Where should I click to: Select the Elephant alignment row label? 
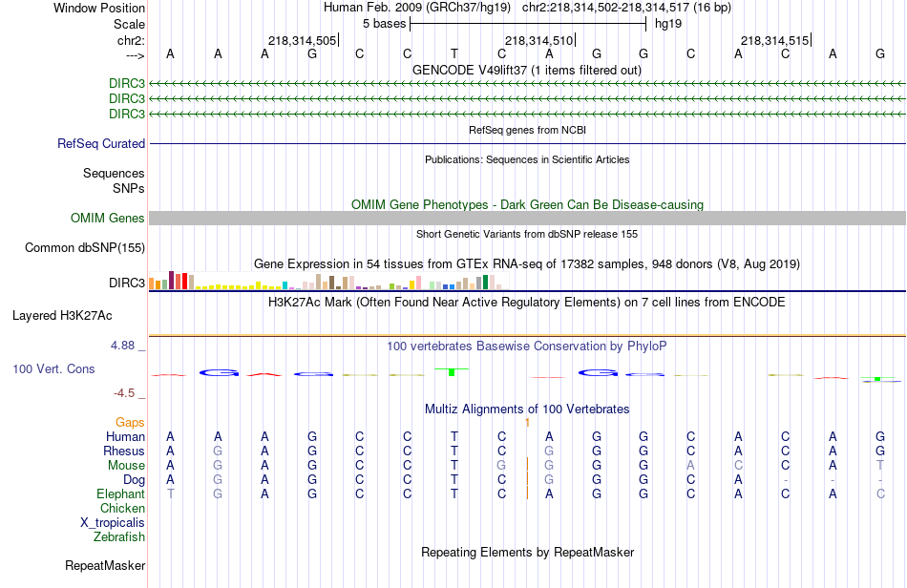121,493
